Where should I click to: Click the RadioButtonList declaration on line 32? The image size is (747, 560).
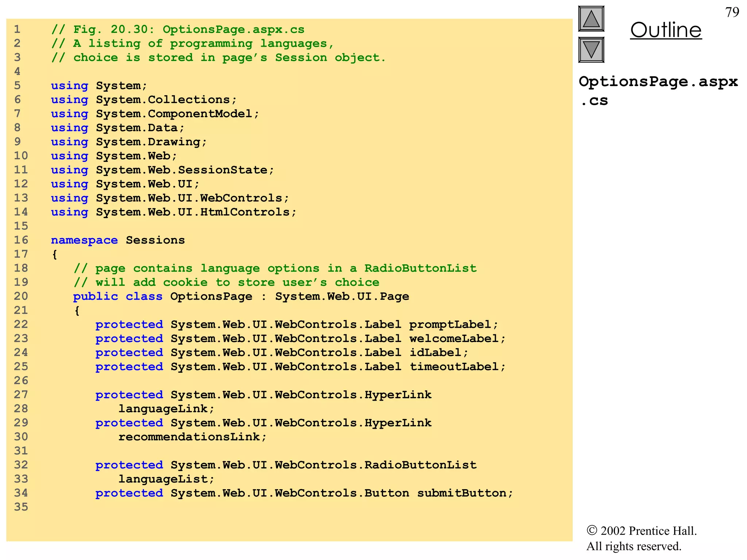(286, 465)
